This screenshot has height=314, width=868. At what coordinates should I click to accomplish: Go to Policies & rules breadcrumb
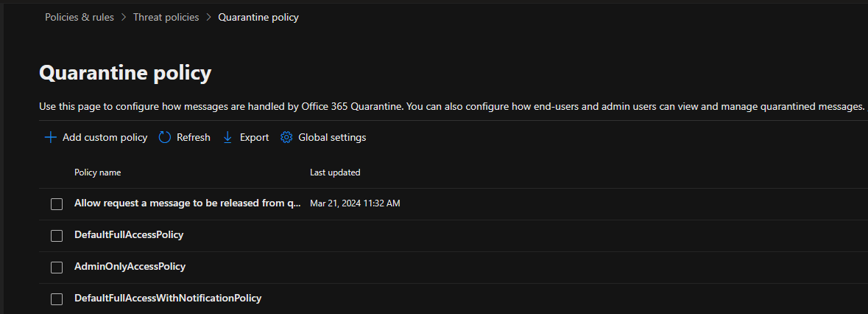(x=80, y=17)
